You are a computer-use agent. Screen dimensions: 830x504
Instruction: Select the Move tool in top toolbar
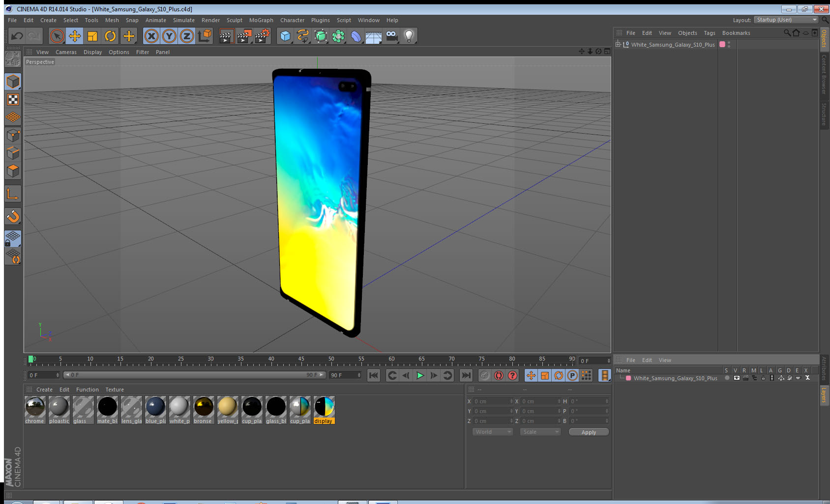75,36
